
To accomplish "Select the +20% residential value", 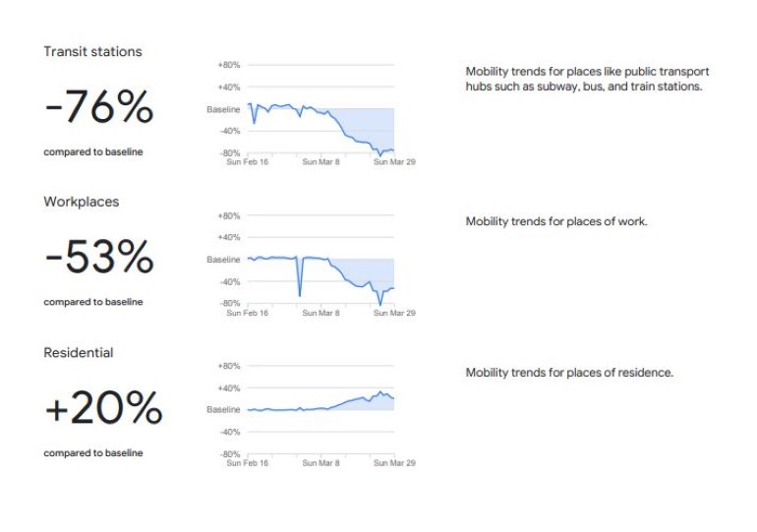I will click(103, 409).
